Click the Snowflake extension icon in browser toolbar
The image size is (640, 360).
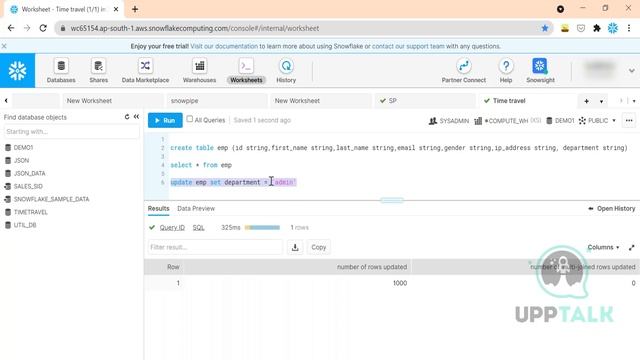click(613, 28)
